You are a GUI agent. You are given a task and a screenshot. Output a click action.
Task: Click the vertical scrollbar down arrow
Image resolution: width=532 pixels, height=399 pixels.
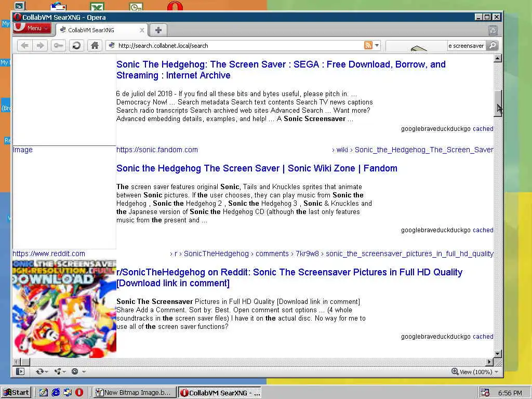point(497,353)
